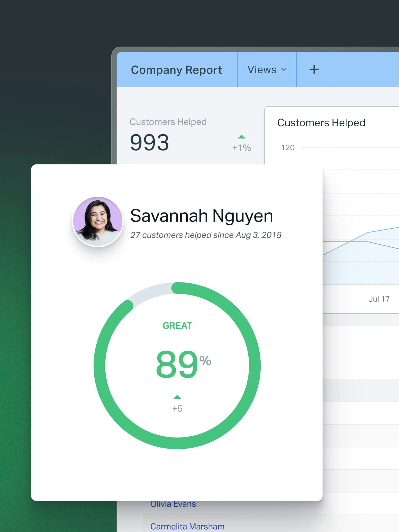Click the GREAT rating label
This screenshot has width=399, height=532.
point(177,325)
